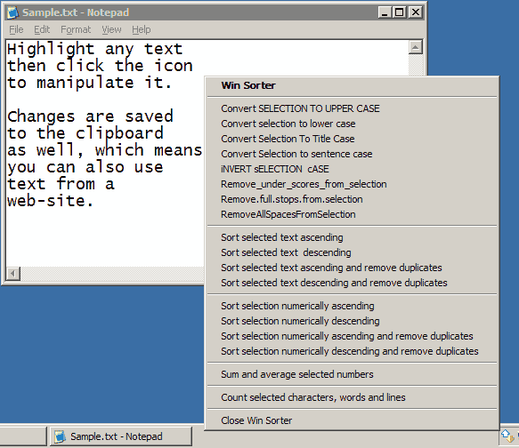519x448 pixels.
Task: Click the line 'text from a'
Action: pyautogui.click(x=61, y=184)
